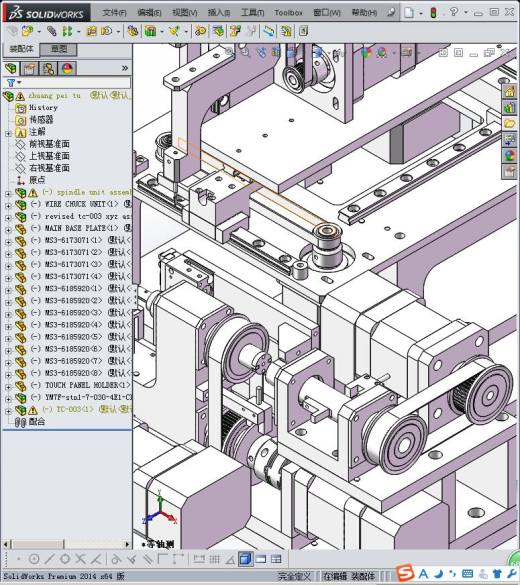Expand the TOUCH PANEL HOLDER<1> node
520x585 pixels.
(8, 386)
